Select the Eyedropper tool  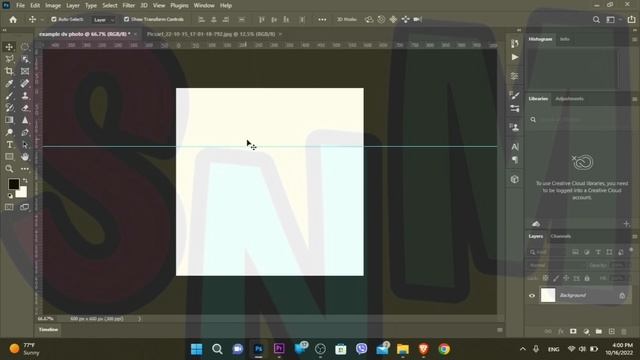click(x=9, y=83)
